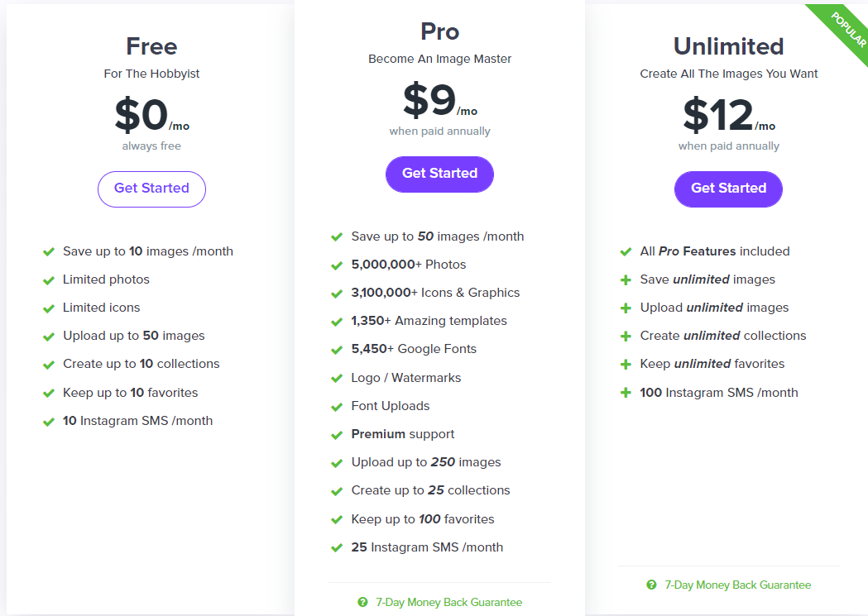Click checkmark beside Logo / Watermarks
The height and width of the screenshot is (616, 868).
tap(337, 379)
